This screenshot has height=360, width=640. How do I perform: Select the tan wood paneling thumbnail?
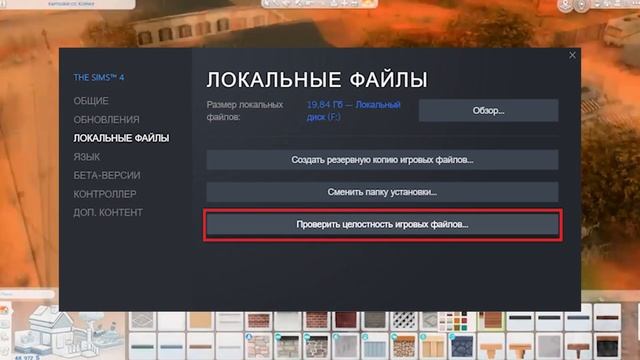433,346
